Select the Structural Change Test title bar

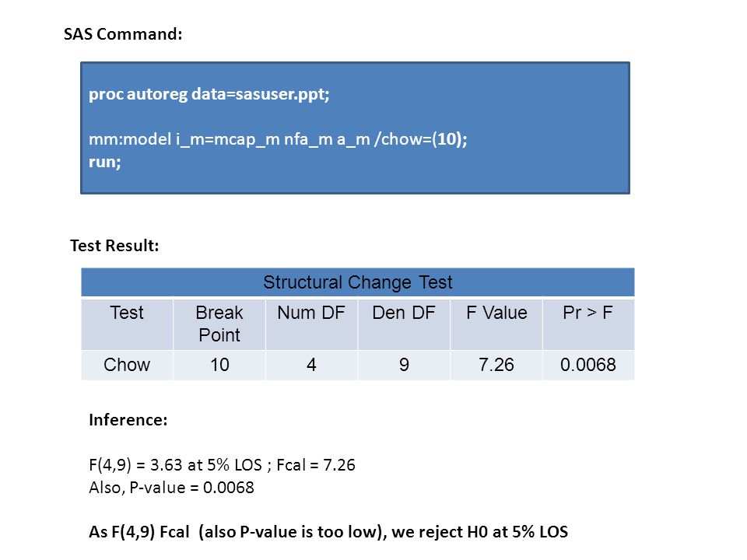click(x=358, y=282)
